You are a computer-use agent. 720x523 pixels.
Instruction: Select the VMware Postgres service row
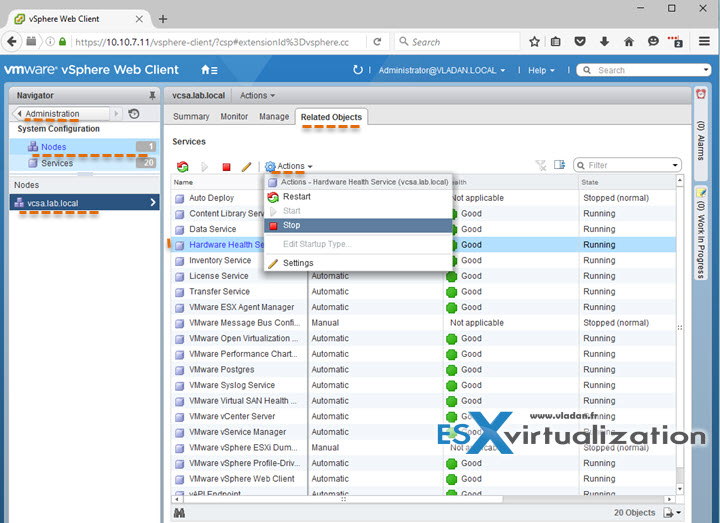pos(424,370)
